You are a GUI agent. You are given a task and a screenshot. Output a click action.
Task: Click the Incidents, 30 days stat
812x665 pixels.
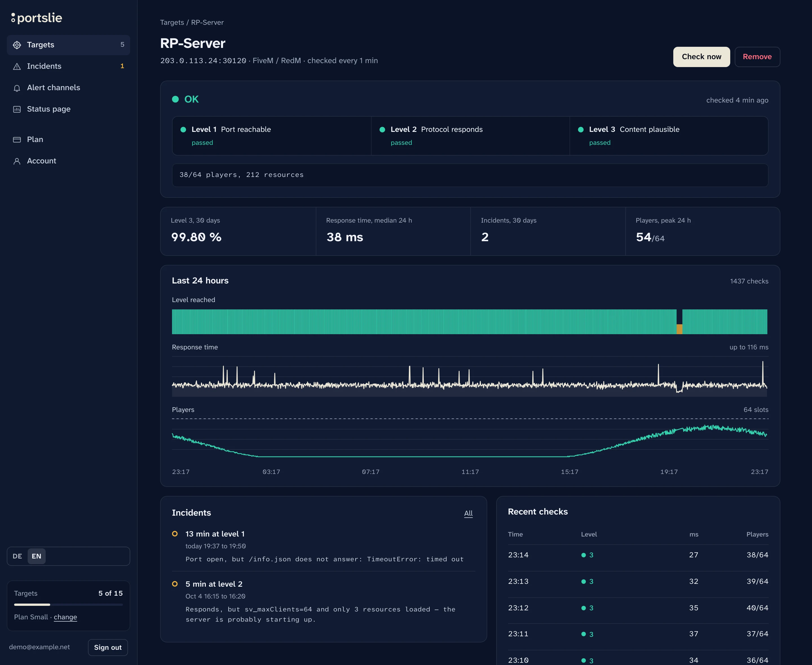[x=548, y=231]
